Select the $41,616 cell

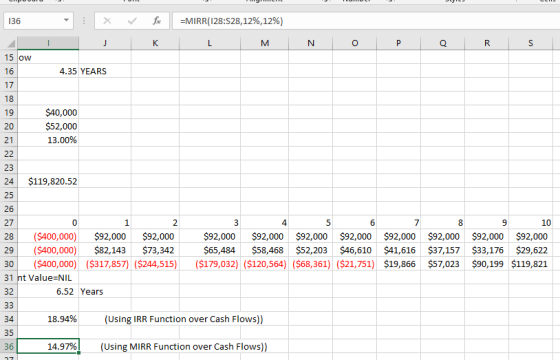coord(399,250)
